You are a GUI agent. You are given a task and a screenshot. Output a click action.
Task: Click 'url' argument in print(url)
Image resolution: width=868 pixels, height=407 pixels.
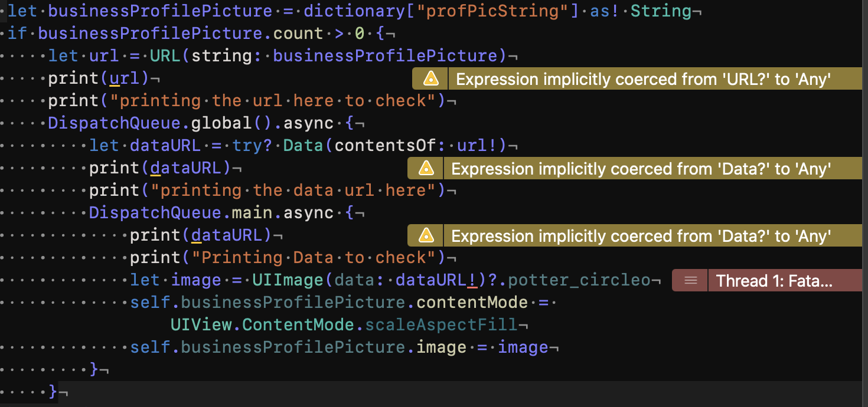[125, 78]
